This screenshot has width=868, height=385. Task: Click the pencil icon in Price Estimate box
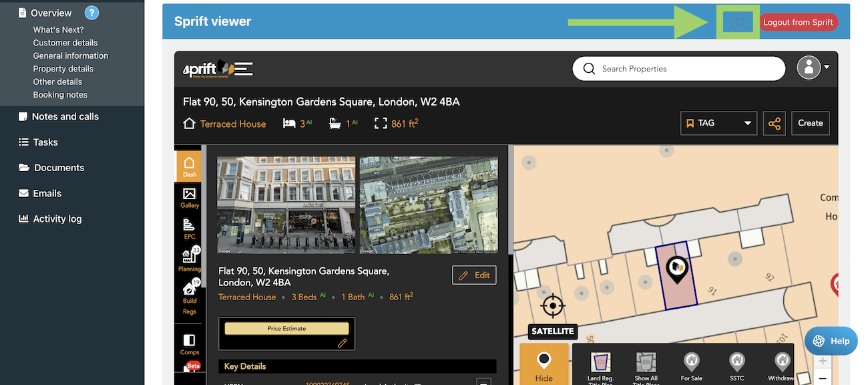(x=343, y=343)
